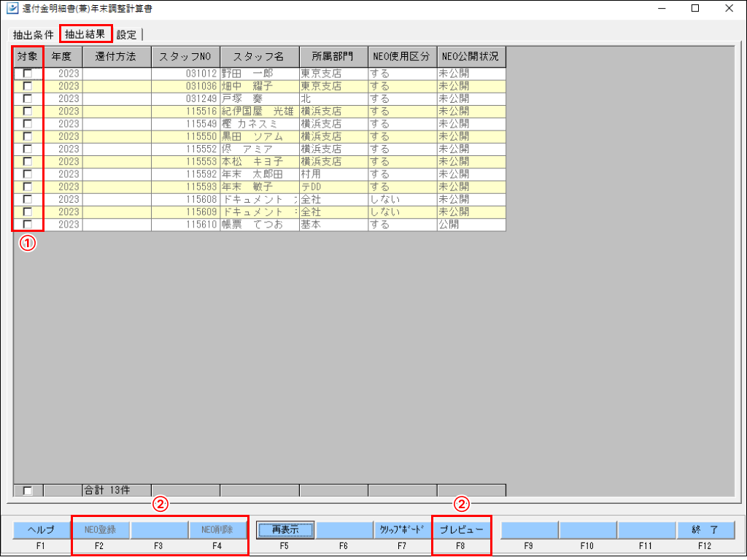Click the スタッフ名 column header
747x560 pixels.
point(260,57)
